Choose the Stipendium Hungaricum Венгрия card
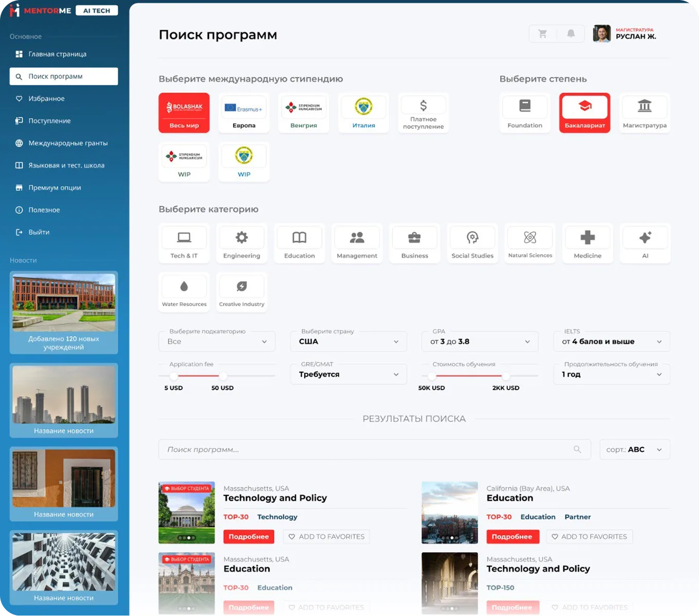This screenshot has width=699, height=616. [304, 113]
